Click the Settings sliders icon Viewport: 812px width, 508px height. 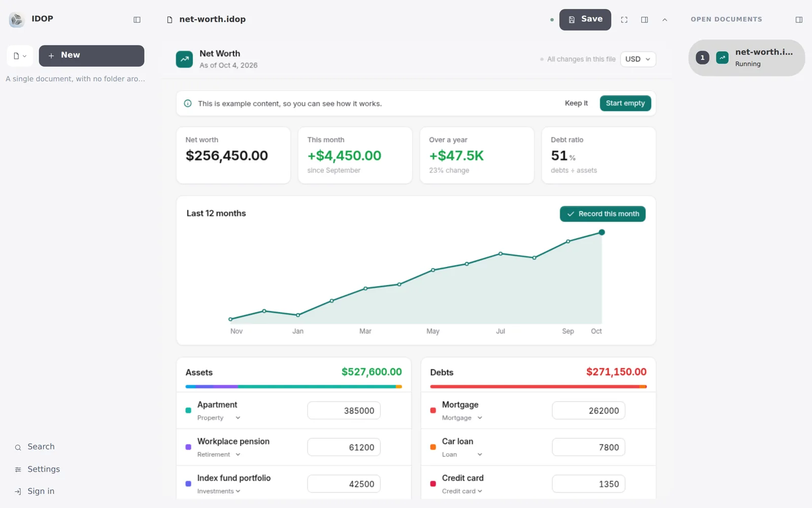(18, 470)
